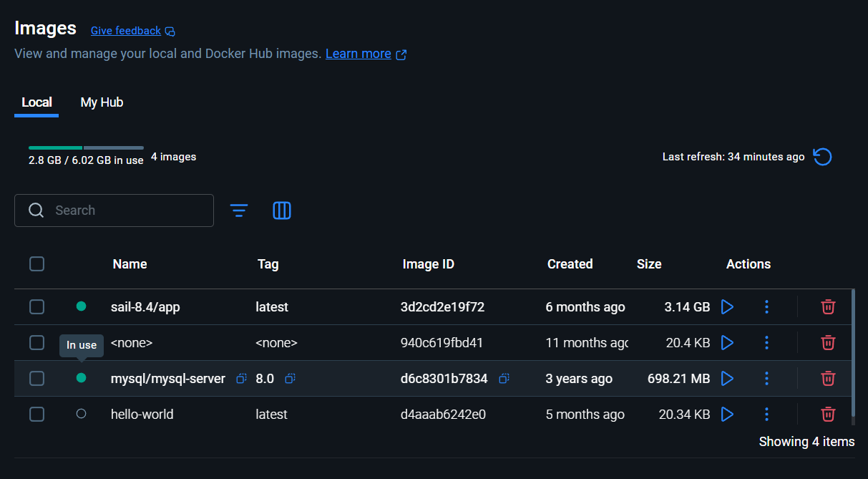Screen dimensions: 868x479
Task: Select the sail-8.4/app row checkbox
Action: tap(37, 307)
